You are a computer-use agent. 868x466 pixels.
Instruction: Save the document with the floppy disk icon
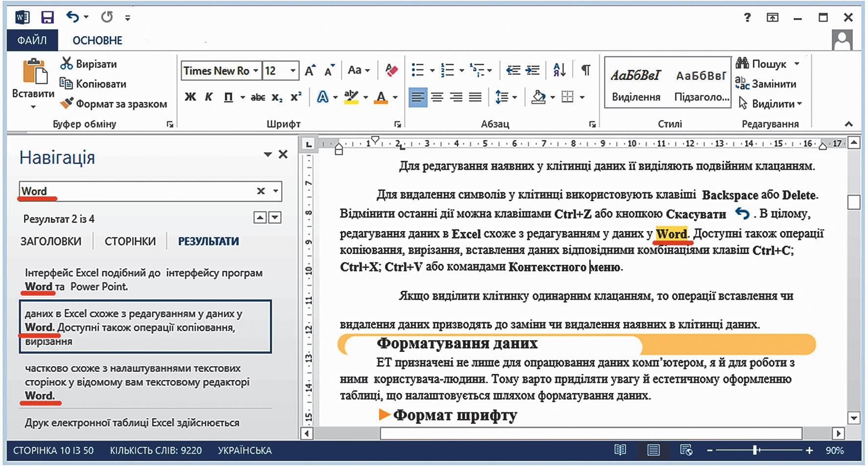(x=47, y=18)
